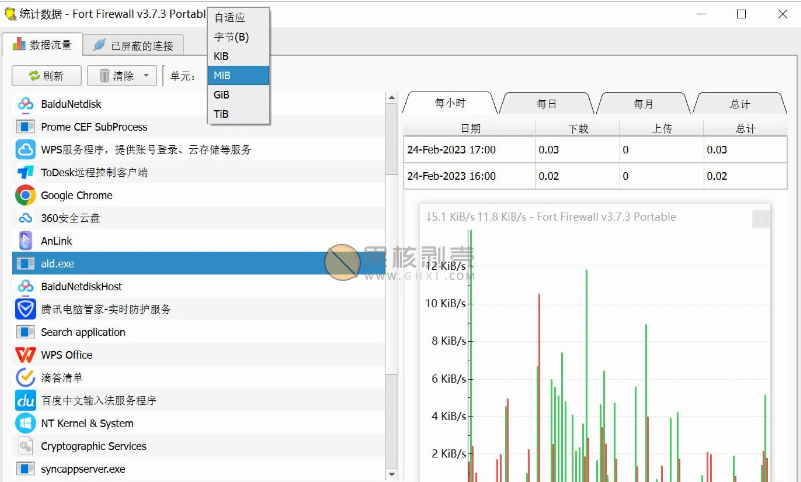The width and height of the screenshot is (801, 482).
Task: Click the app list scrollbar up arrow
Action: (391, 98)
